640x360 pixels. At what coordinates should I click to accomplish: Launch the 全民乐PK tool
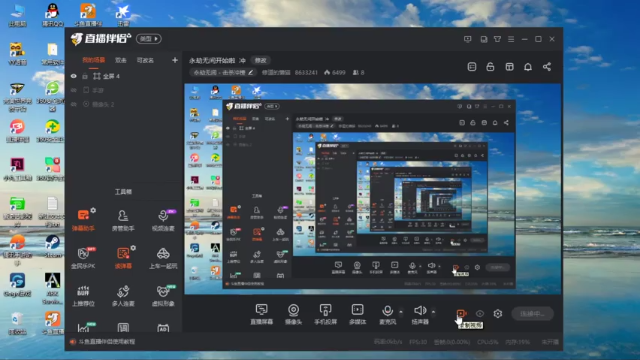click(83, 257)
